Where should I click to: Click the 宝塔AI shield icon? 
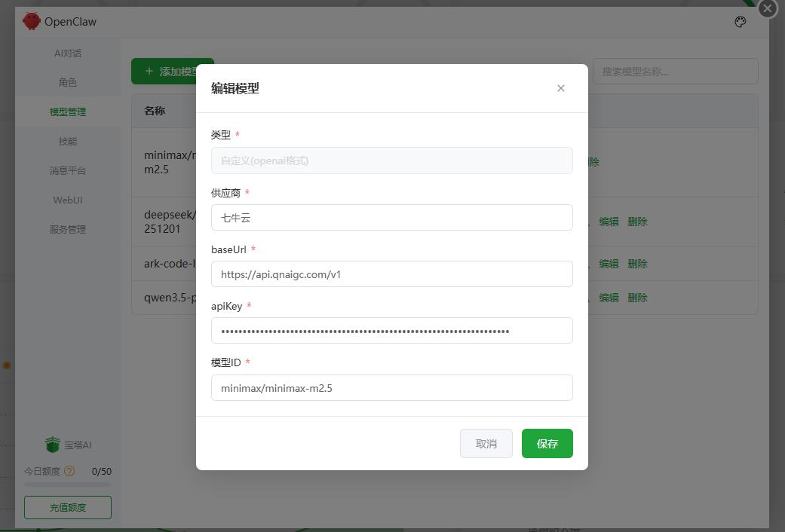coord(52,445)
